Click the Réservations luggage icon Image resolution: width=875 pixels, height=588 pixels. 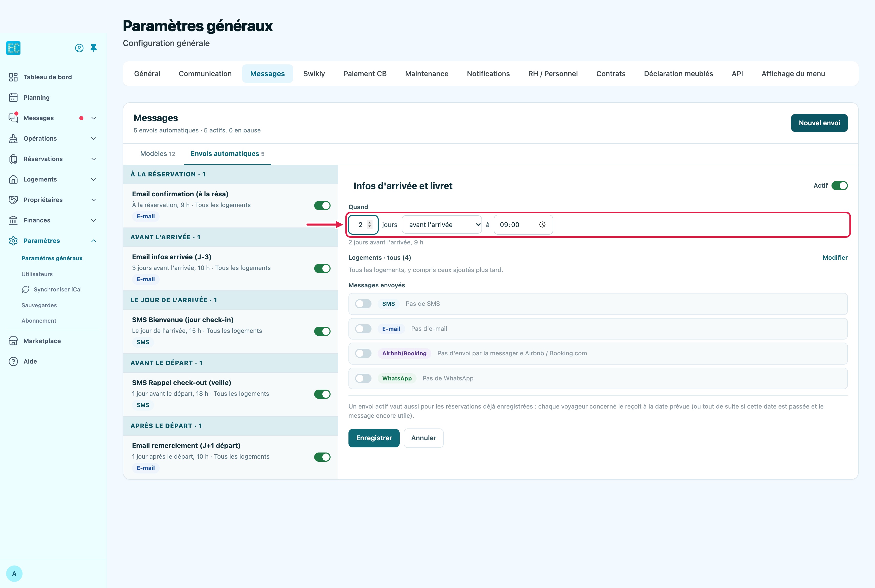(13, 159)
